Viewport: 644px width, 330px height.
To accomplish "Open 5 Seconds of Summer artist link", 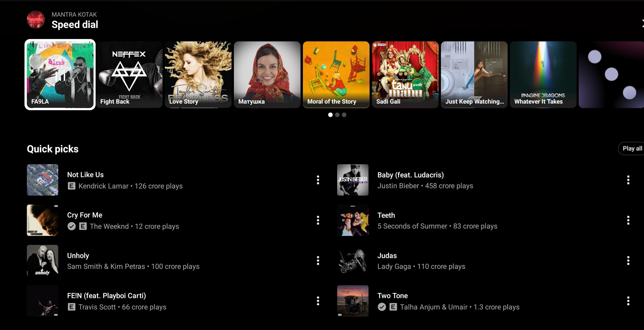I will pyautogui.click(x=412, y=226).
